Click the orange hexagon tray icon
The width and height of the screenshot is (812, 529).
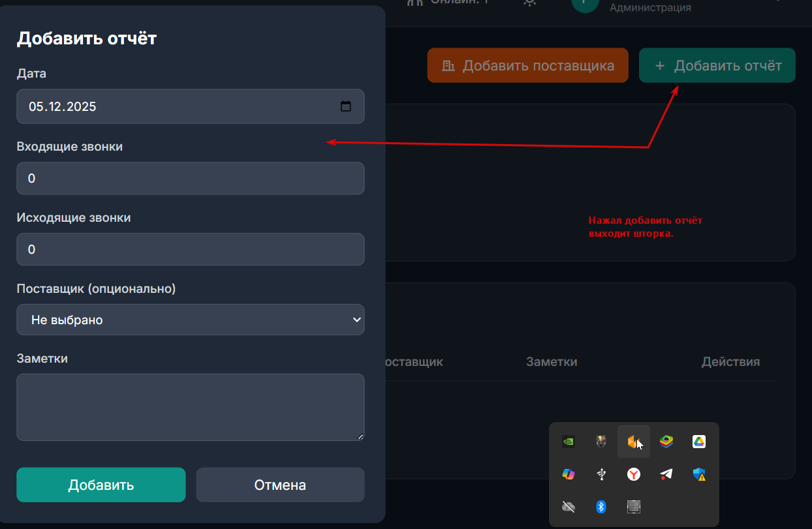pyautogui.click(x=632, y=442)
